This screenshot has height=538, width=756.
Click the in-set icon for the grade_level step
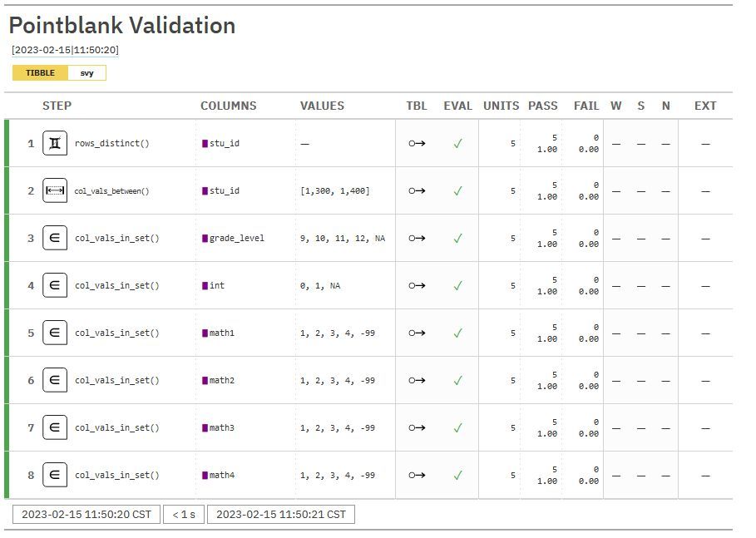coord(55,238)
